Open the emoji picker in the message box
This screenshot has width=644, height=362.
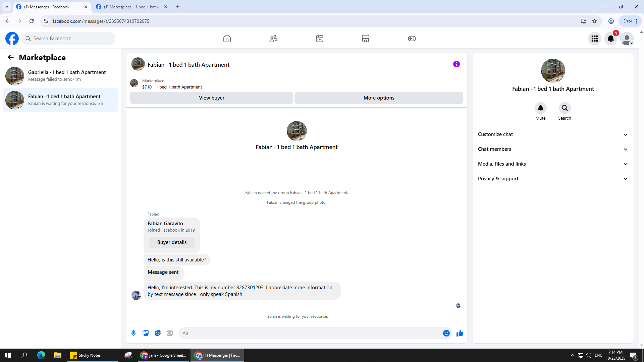(x=446, y=333)
